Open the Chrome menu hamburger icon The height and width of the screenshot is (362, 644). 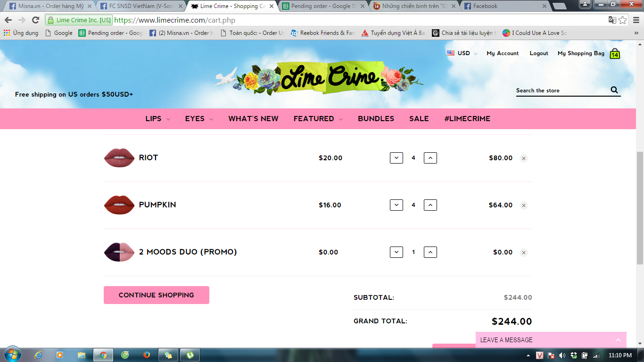tap(635, 20)
